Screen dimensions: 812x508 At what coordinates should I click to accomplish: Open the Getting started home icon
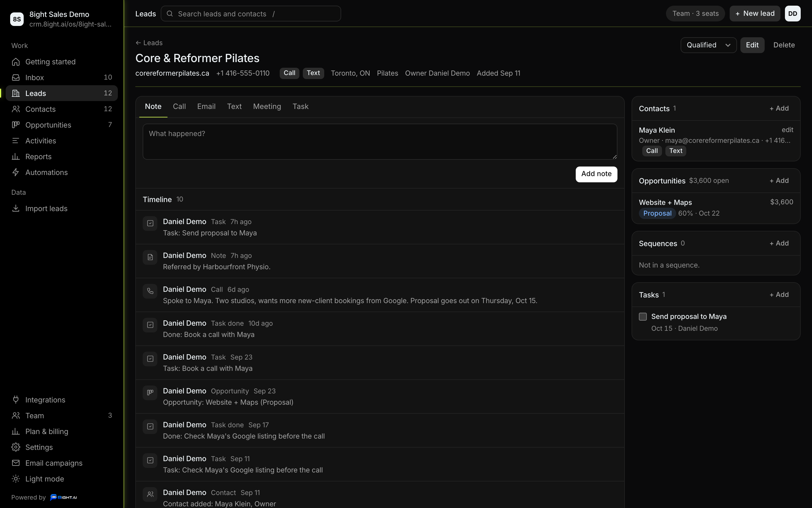click(x=16, y=62)
